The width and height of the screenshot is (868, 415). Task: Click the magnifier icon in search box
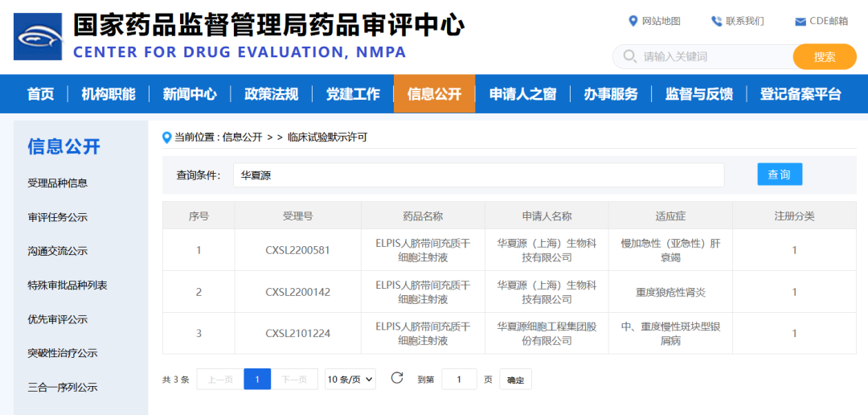click(629, 56)
